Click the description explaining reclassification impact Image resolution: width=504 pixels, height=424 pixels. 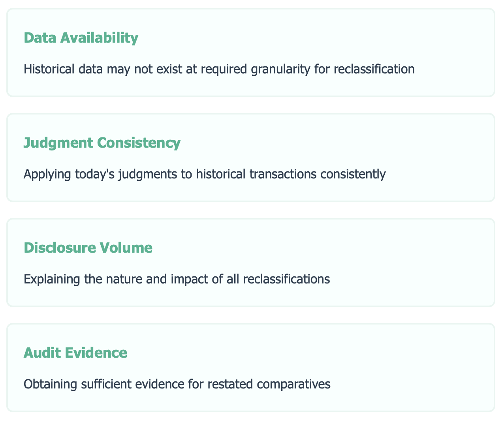[177, 279]
